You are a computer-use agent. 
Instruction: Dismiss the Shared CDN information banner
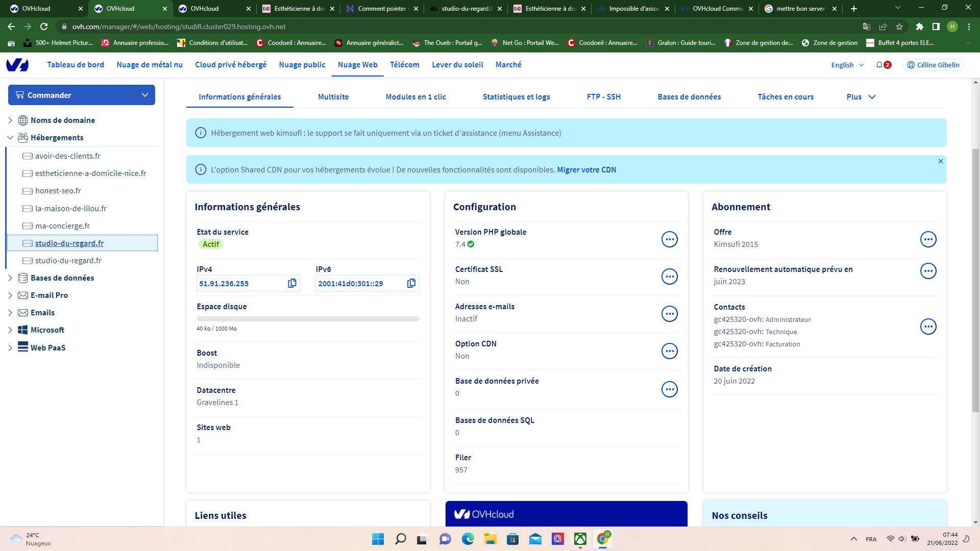941,161
